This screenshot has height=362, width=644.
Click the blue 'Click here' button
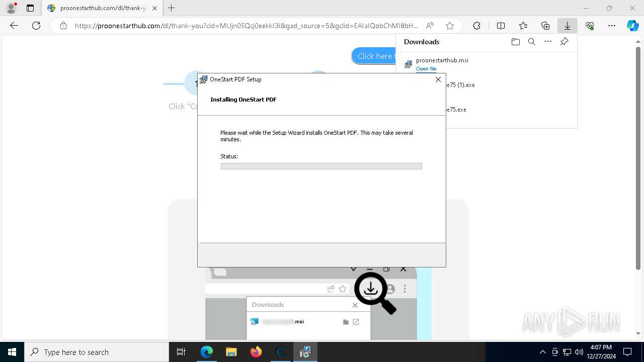tap(374, 56)
